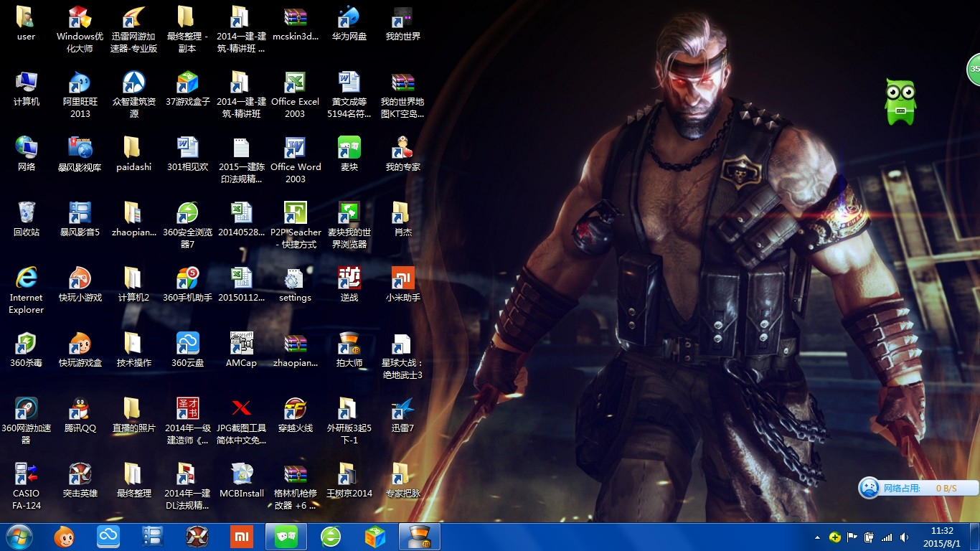Show hidden system tray icons
This screenshot has width=980, height=551.
(x=817, y=537)
